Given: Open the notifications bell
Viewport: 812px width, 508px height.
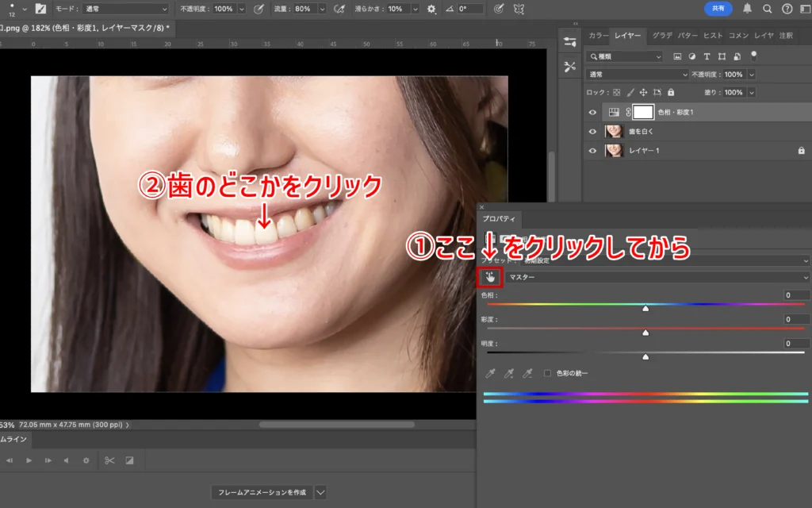Looking at the screenshot, I should [747, 9].
